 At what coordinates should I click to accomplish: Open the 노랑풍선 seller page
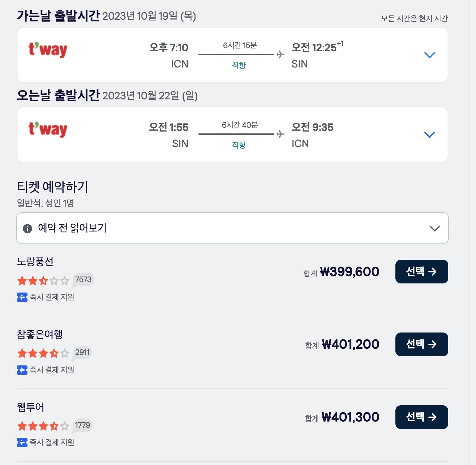pyautogui.click(x=35, y=262)
